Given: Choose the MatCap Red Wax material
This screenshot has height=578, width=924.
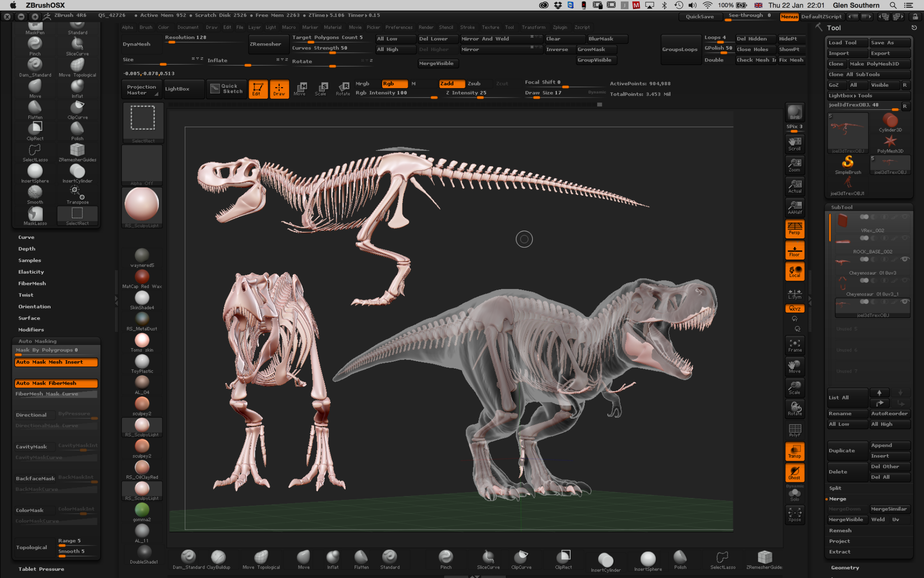Looking at the screenshot, I should click(x=142, y=277).
